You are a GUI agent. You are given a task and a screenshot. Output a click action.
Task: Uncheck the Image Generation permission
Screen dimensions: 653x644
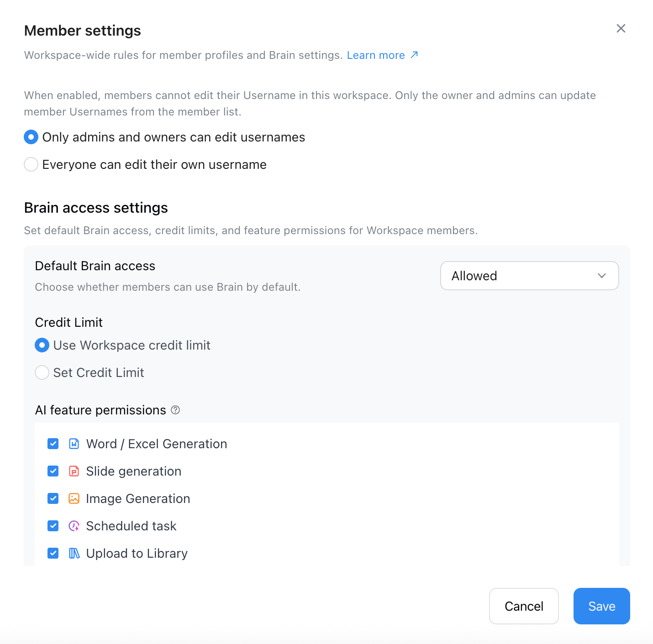click(53, 498)
